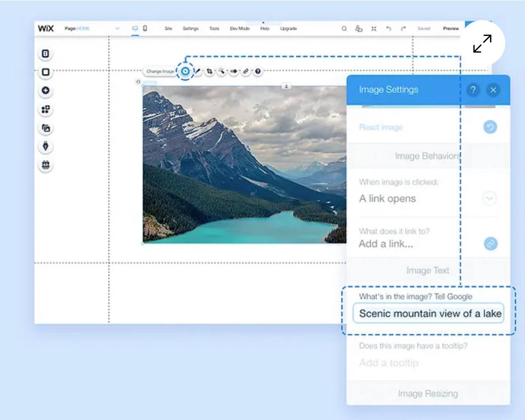Viewport: 525px width, 420px height.
Task: Click the 'Does this image have a tooltip?' label
Action: [x=413, y=346]
